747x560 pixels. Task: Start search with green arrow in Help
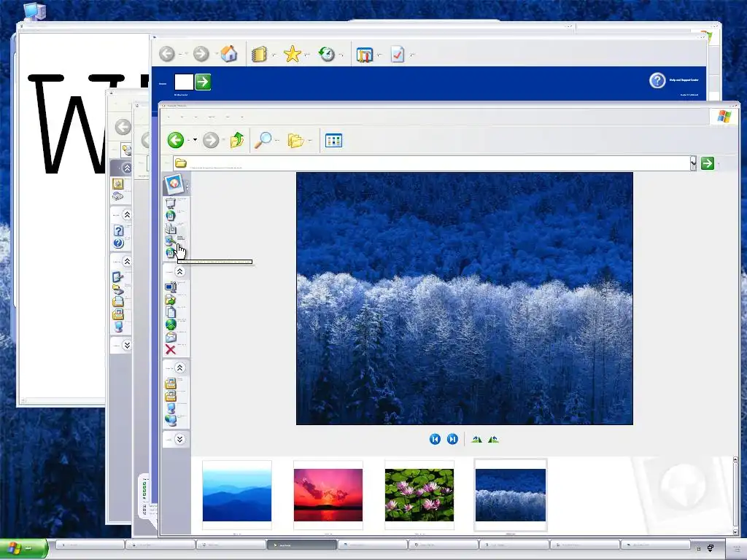coord(203,82)
